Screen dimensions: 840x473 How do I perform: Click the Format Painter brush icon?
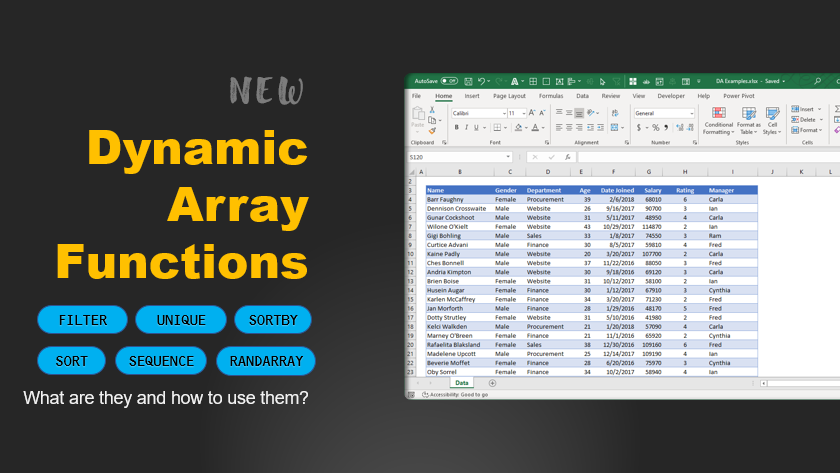coord(432,131)
